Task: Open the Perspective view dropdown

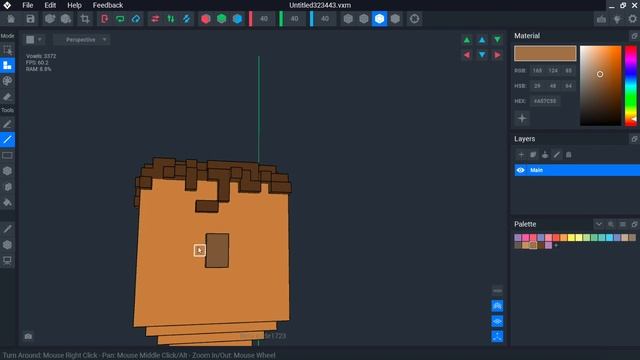Action: point(82,40)
